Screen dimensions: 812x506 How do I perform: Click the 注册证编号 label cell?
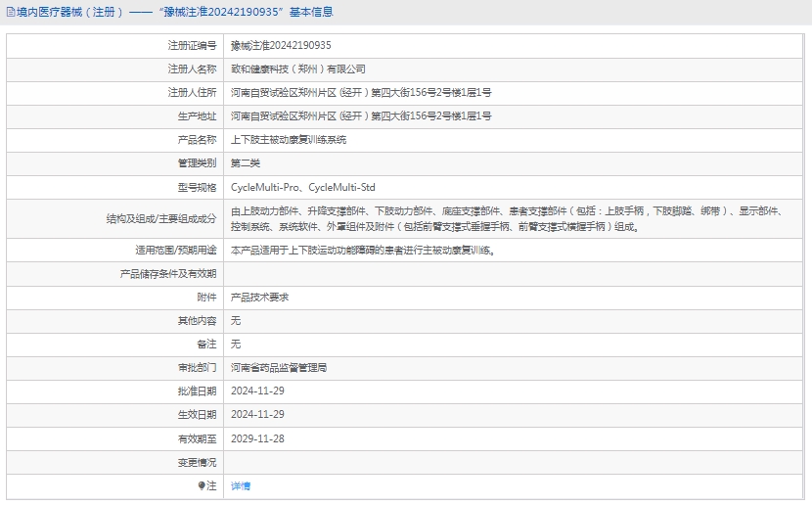[x=192, y=45]
